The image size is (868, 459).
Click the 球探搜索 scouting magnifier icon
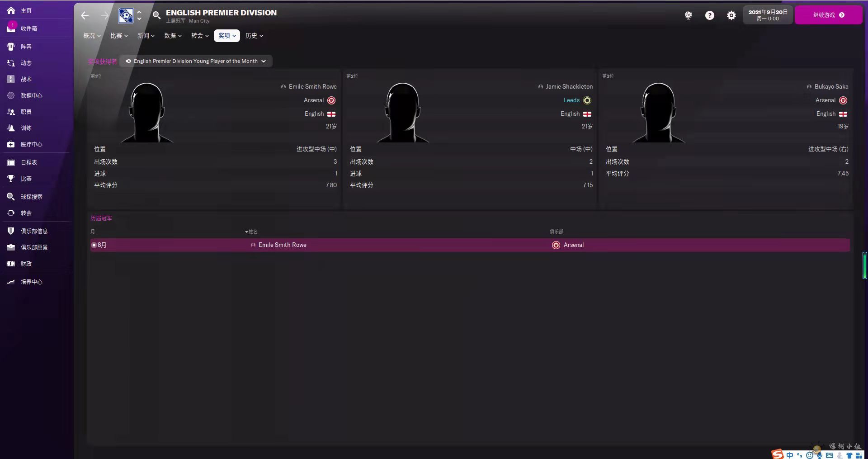pos(11,197)
